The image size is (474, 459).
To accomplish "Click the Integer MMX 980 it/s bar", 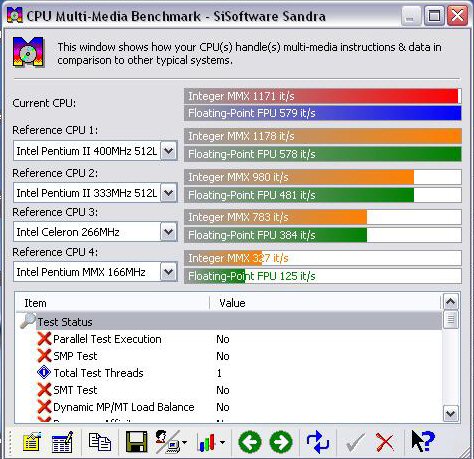I will (x=323, y=177).
